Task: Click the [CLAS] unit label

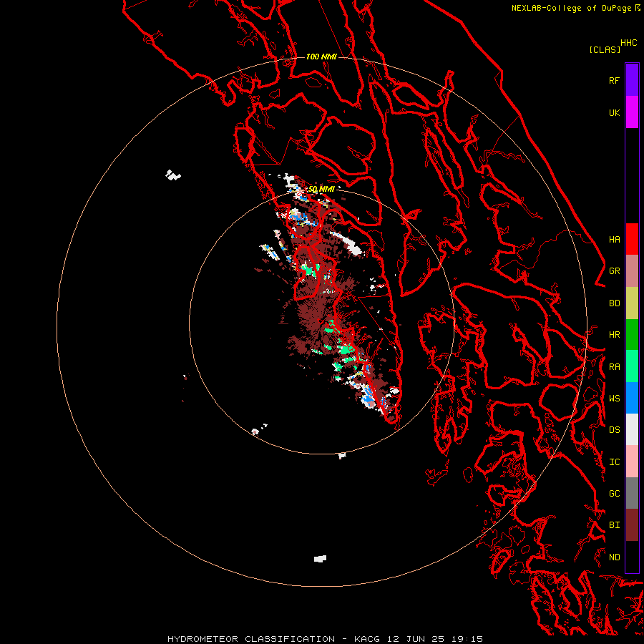Action: pos(605,49)
